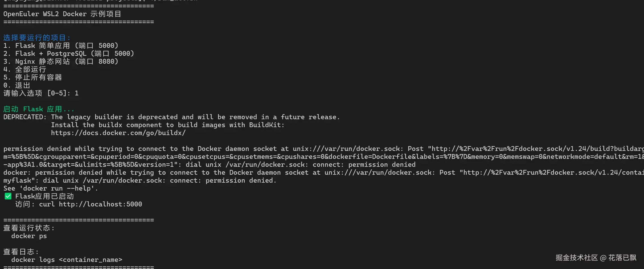Open the docs.docker.com/go/buildx link
Viewport: 644px width, 269px height.
click(x=118, y=133)
